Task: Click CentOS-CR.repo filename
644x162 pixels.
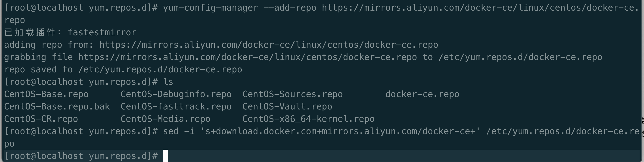Action: point(41,119)
